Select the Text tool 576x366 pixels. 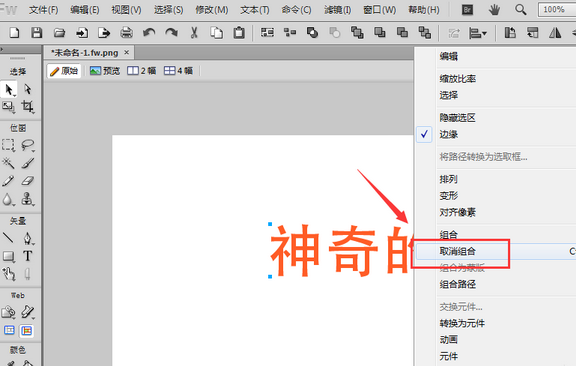click(28, 256)
